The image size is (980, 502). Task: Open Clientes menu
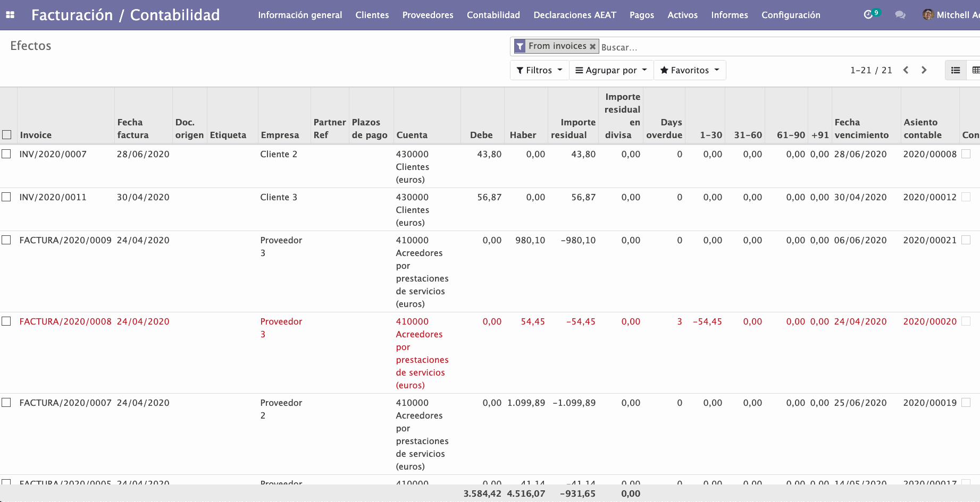tap(372, 15)
